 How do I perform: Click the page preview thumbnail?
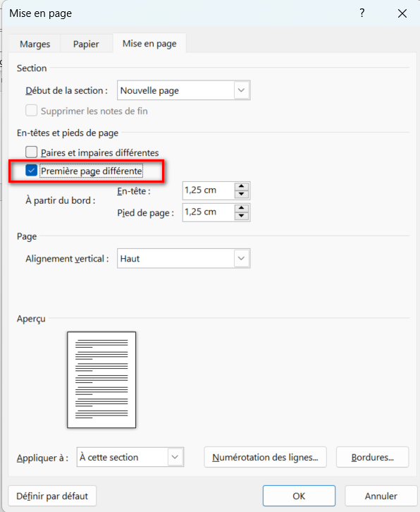point(101,379)
